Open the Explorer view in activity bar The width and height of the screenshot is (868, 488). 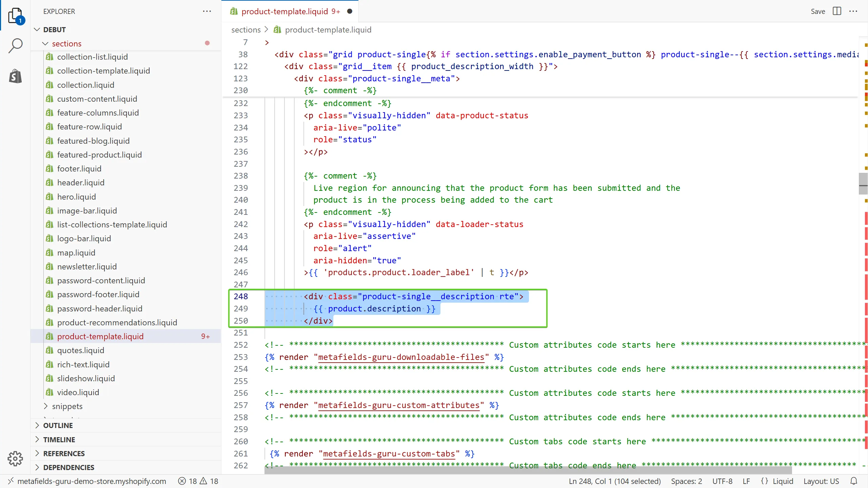click(x=15, y=16)
